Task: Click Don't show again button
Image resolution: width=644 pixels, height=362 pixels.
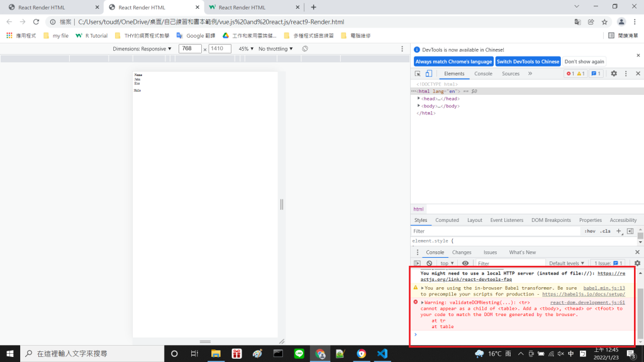Action: coord(584,62)
